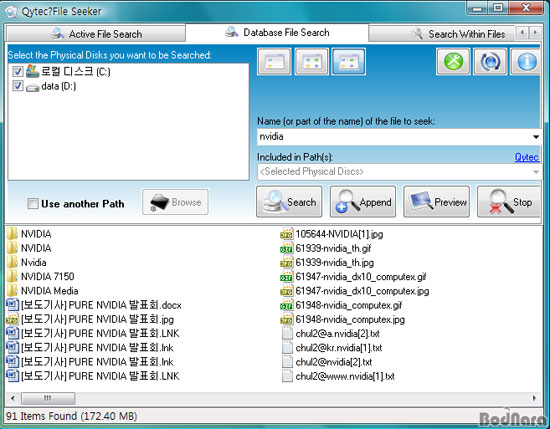Image resolution: width=550 pixels, height=429 pixels.
Task: Follow the Qytec link
Action: [527, 157]
